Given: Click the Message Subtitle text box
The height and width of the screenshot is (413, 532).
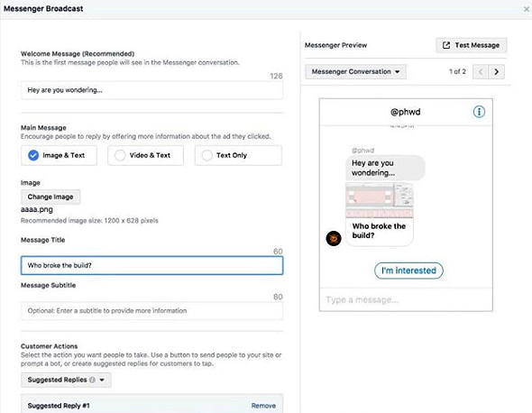Looking at the screenshot, I should [151, 311].
